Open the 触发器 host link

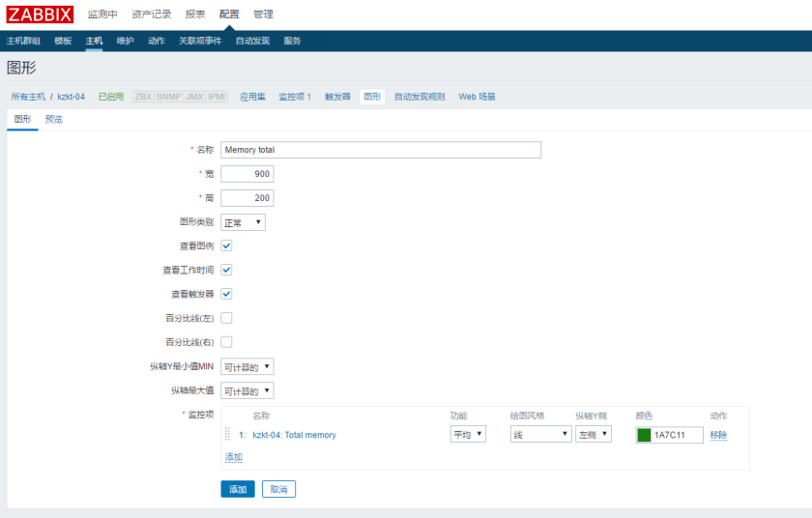pyautogui.click(x=337, y=97)
